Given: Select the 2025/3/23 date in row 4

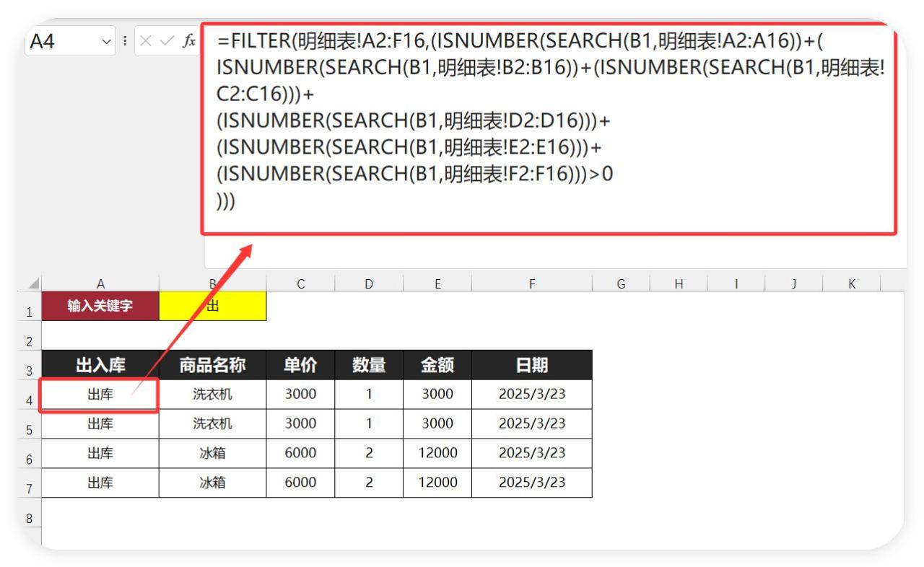Looking at the screenshot, I should tap(532, 395).
